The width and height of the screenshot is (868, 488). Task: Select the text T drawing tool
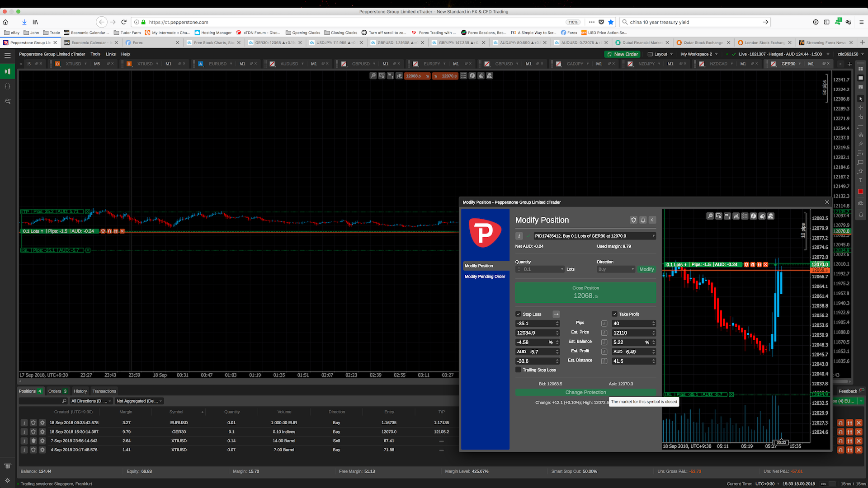tap(860, 180)
